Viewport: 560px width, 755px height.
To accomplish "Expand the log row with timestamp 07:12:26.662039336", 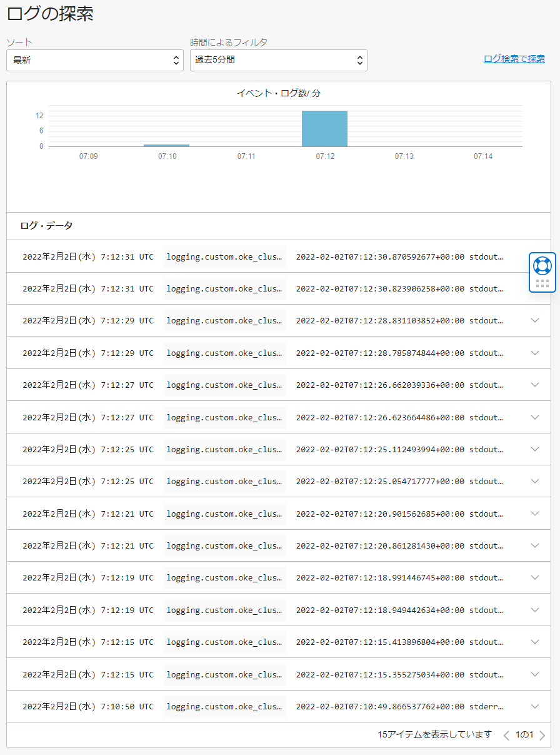I will click(534, 385).
